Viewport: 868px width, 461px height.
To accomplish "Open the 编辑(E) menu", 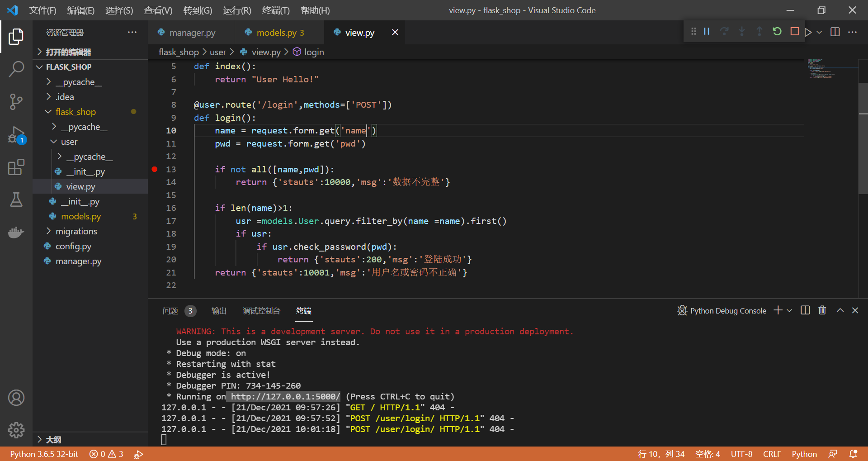I will tap(81, 10).
